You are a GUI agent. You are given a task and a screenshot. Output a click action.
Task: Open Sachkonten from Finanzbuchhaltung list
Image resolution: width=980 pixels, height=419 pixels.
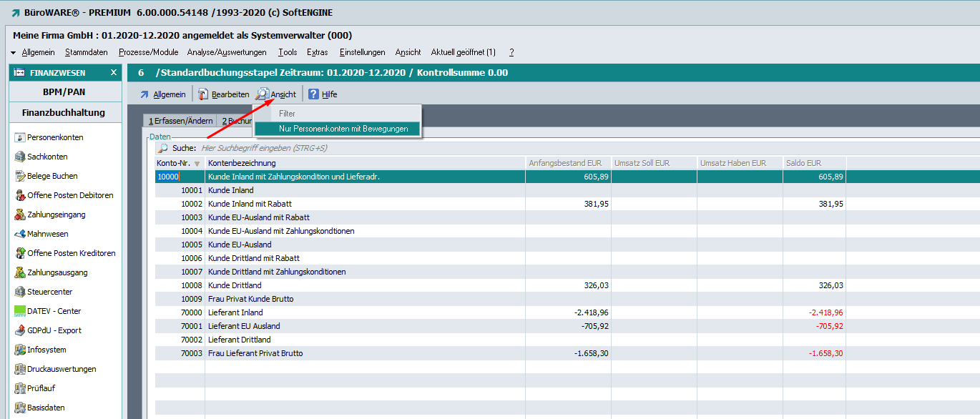tap(47, 157)
